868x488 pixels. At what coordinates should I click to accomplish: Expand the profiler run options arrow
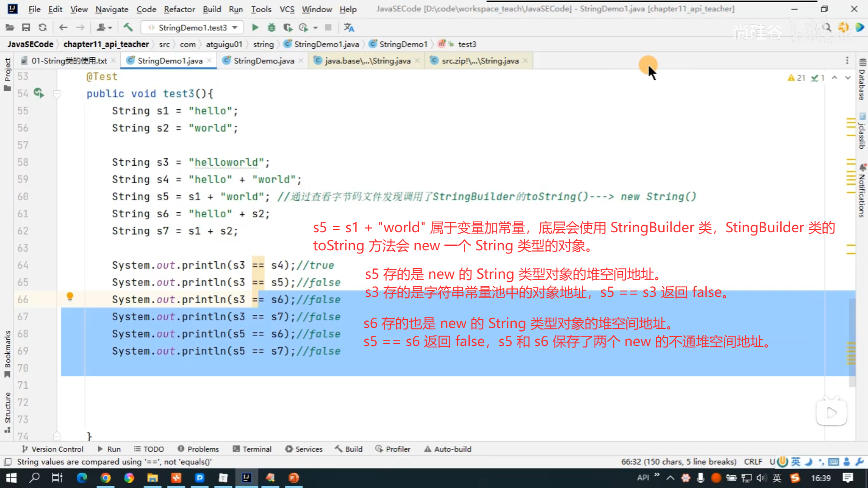coord(316,28)
